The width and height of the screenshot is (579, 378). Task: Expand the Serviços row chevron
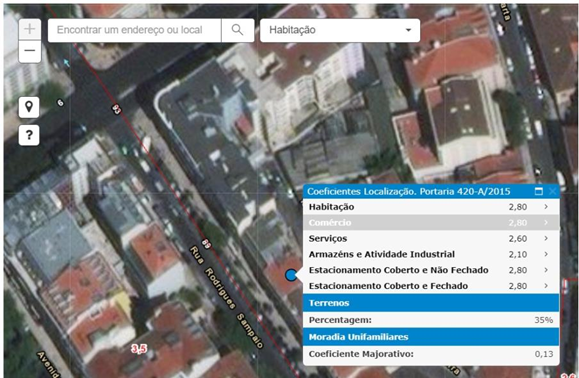tap(546, 238)
